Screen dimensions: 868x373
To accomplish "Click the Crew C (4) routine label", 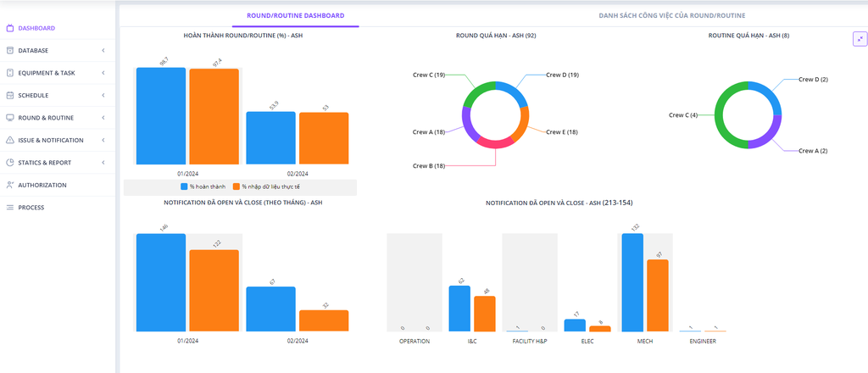I will pos(683,115).
